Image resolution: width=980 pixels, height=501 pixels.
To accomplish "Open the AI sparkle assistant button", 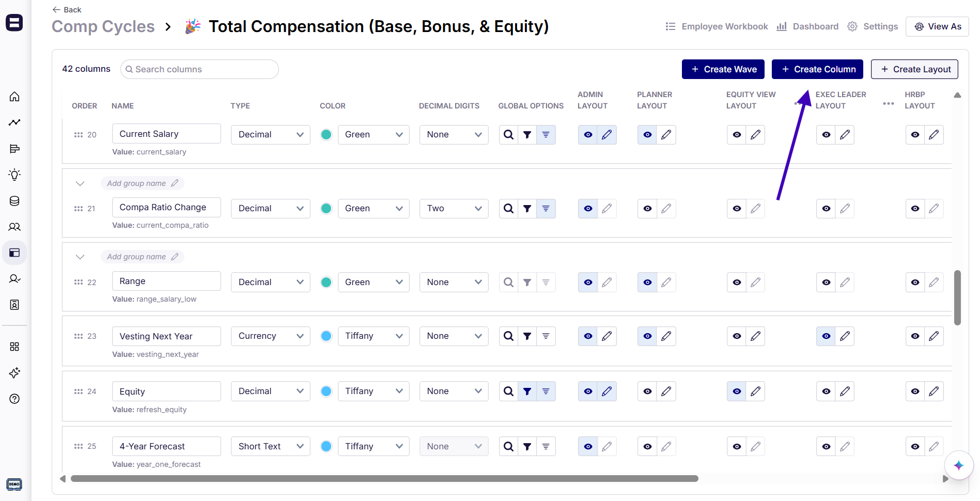I will coord(958,465).
